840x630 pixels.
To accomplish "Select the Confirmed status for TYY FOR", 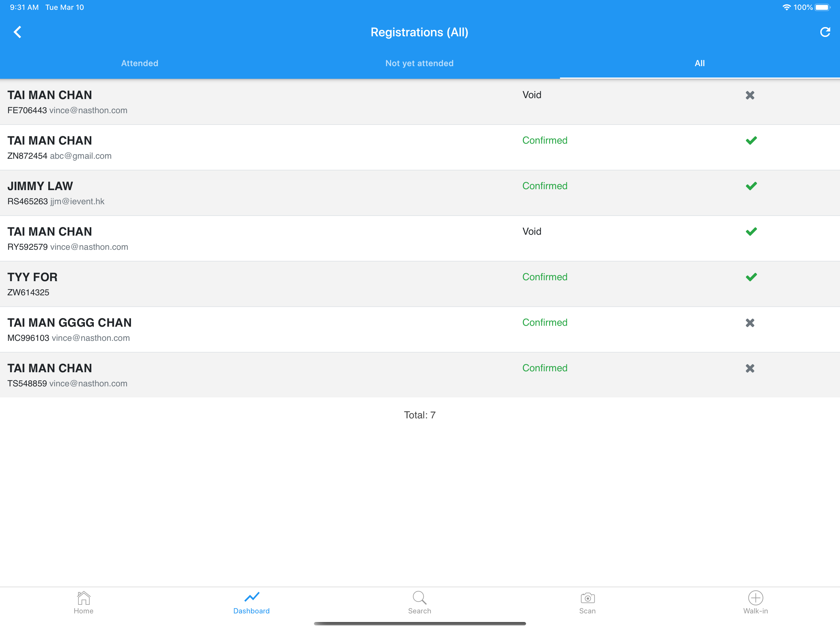I will [x=545, y=277].
